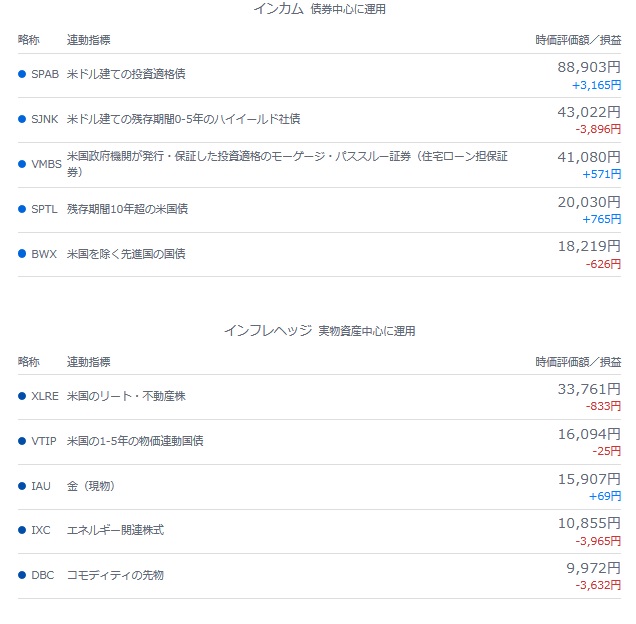Click the XLRE loss -833円
The height and width of the screenshot is (624, 636).
click(603, 407)
